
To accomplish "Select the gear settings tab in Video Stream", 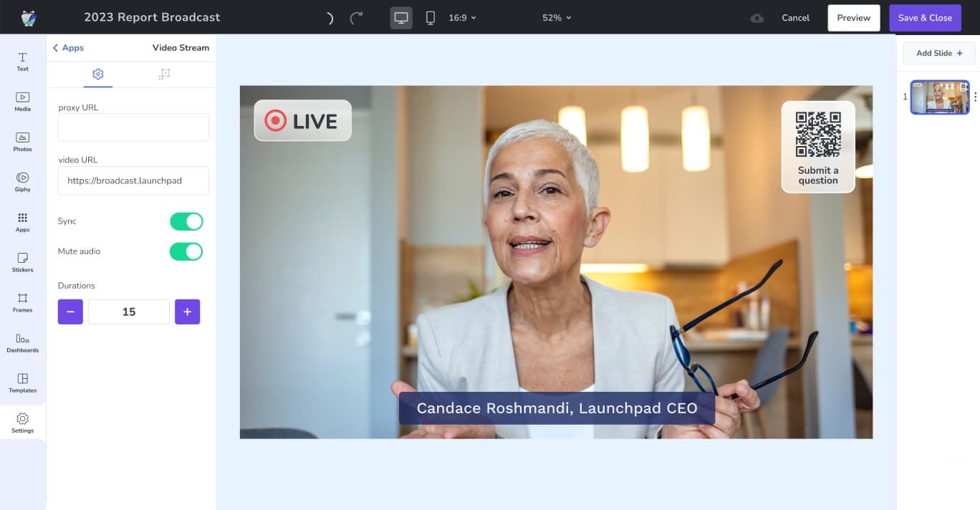I will pyautogui.click(x=98, y=74).
